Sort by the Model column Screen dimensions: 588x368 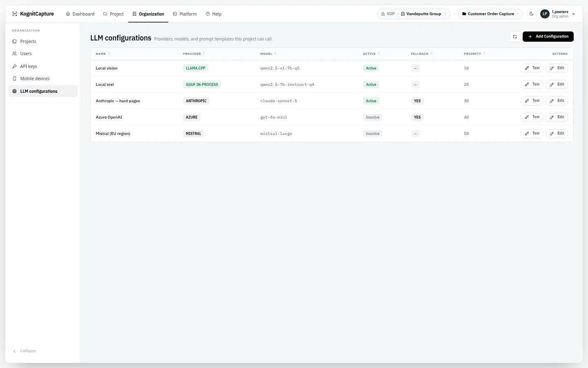click(x=268, y=54)
